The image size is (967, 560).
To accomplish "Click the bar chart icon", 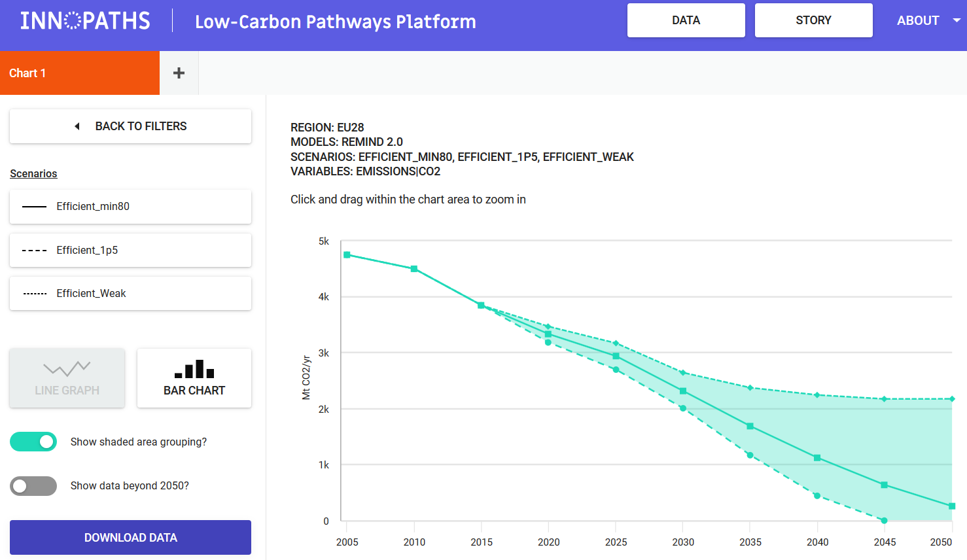I will (194, 370).
